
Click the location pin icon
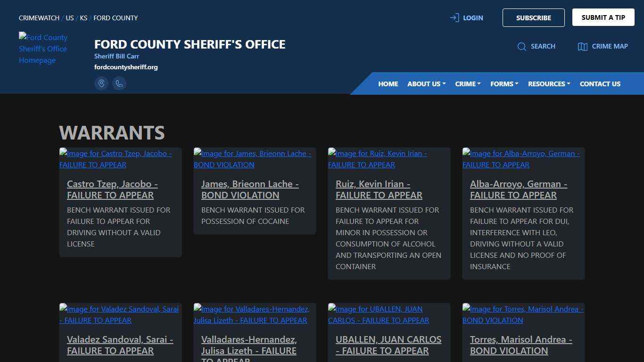[101, 83]
